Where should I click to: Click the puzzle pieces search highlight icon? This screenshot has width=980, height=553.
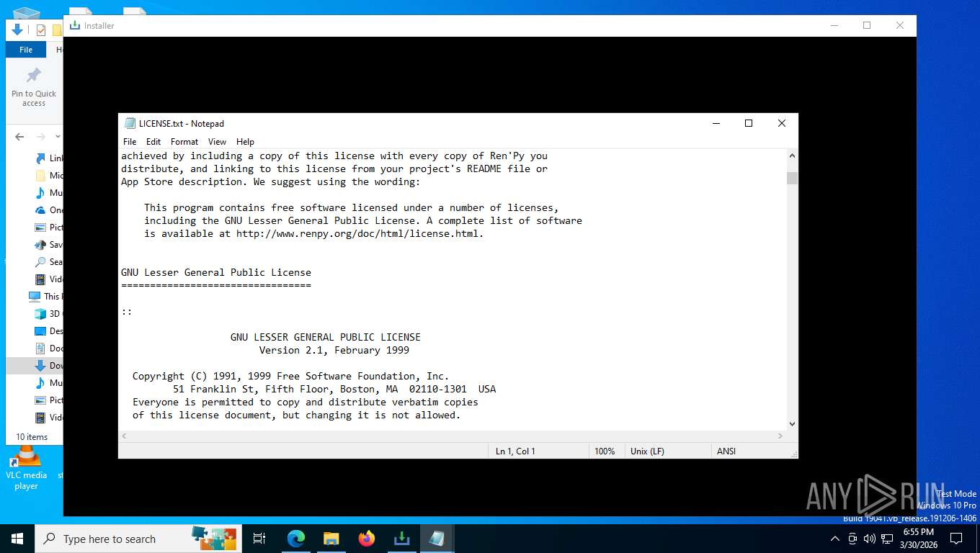tap(213, 538)
